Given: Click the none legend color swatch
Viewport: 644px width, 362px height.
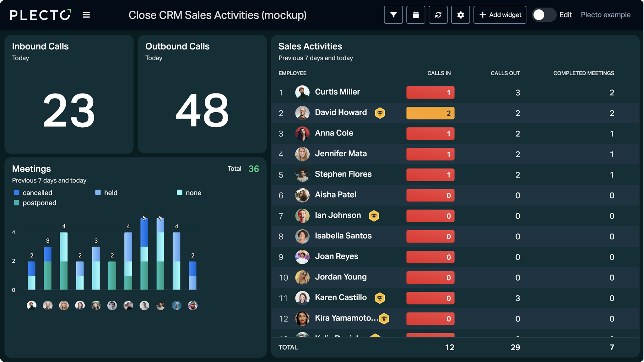Looking at the screenshot, I should click(x=180, y=193).
